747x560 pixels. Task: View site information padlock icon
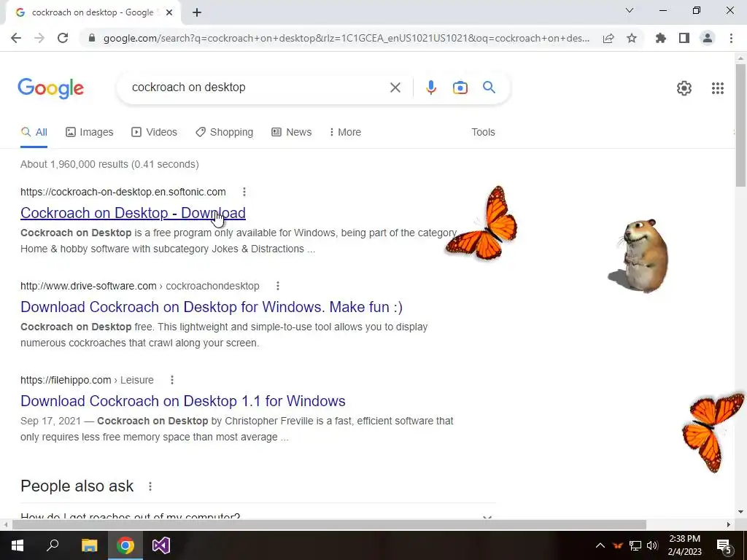[x=92, y=38]
